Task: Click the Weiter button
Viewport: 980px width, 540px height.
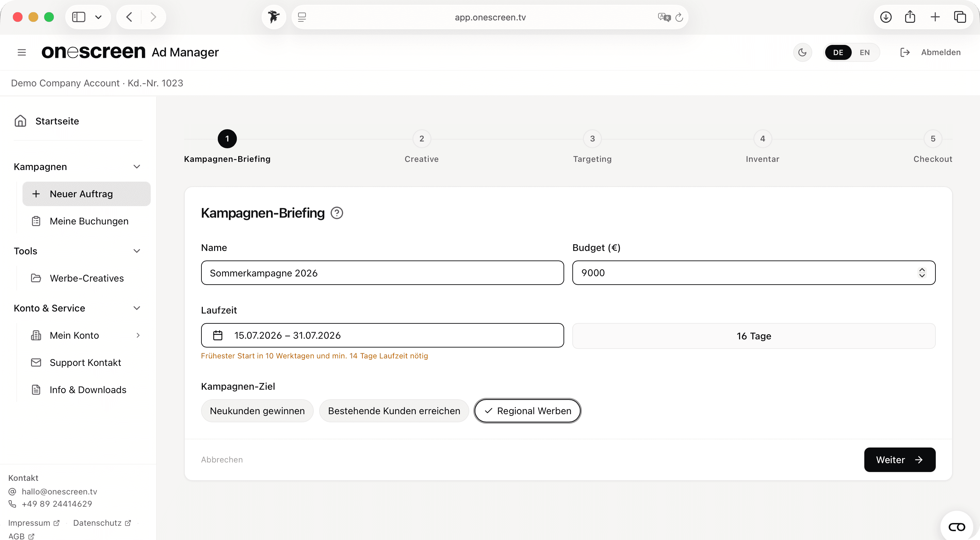Action: (x=900, y=460)
